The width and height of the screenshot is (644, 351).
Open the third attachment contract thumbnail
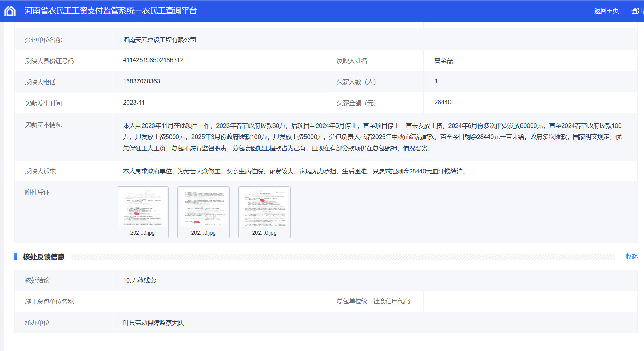coord(264,212)
